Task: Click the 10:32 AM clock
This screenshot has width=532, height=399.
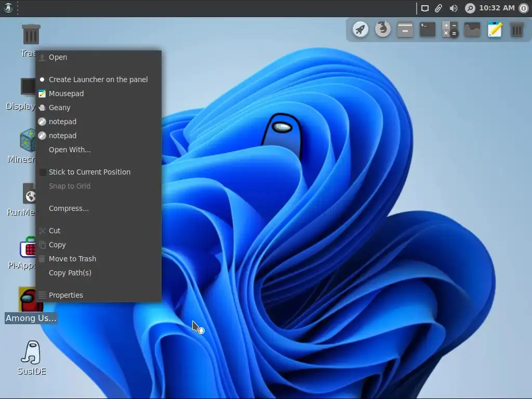Action: 497,8
